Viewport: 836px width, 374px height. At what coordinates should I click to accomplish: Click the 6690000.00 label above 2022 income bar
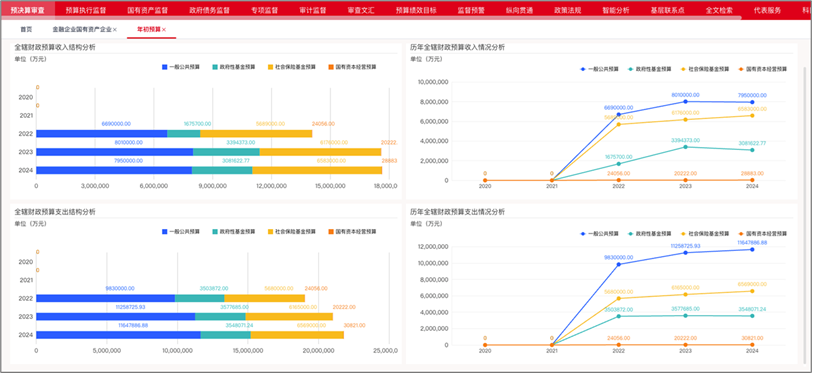(116, 124)
